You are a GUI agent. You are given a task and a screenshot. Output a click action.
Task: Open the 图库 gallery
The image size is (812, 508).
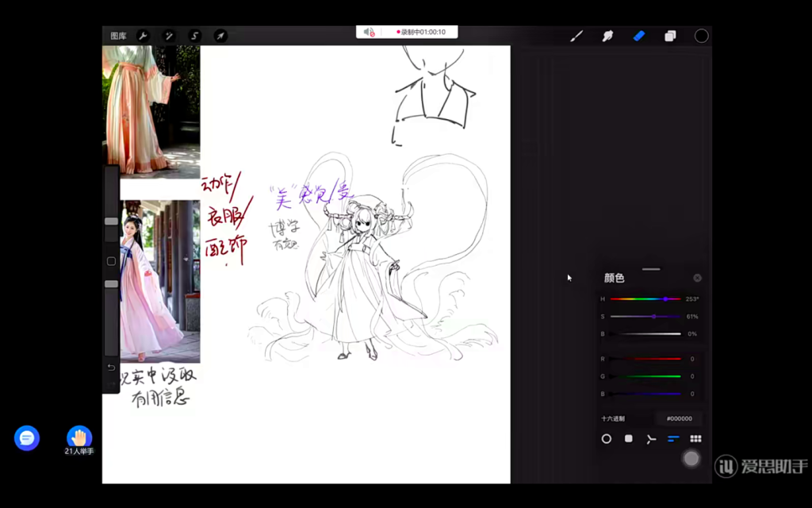pyautogui.click(x=118, y=36)
